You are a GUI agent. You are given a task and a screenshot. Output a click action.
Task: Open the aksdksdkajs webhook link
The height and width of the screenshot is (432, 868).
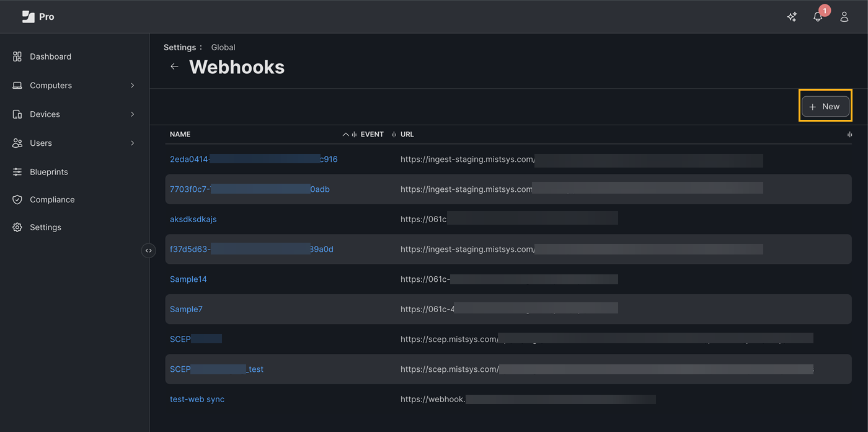point(193,219)
